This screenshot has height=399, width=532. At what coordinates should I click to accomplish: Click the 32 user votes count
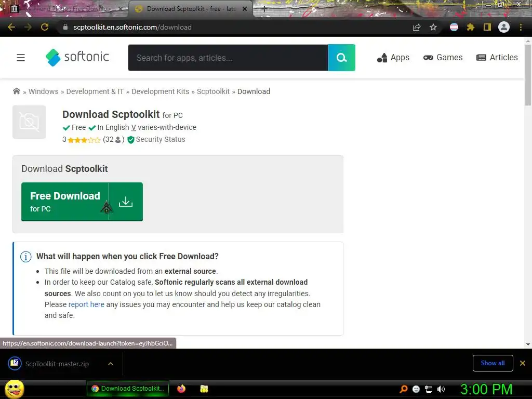(x=113, y=139)
